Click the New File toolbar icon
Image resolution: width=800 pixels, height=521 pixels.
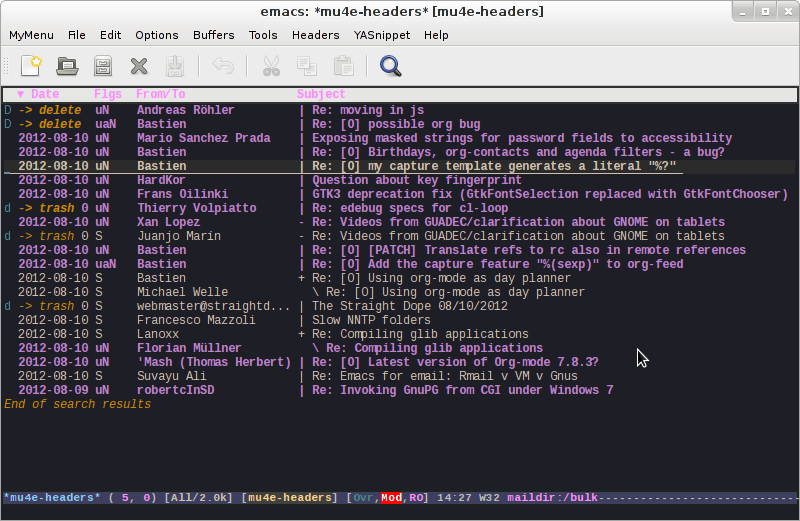[31, 66]
